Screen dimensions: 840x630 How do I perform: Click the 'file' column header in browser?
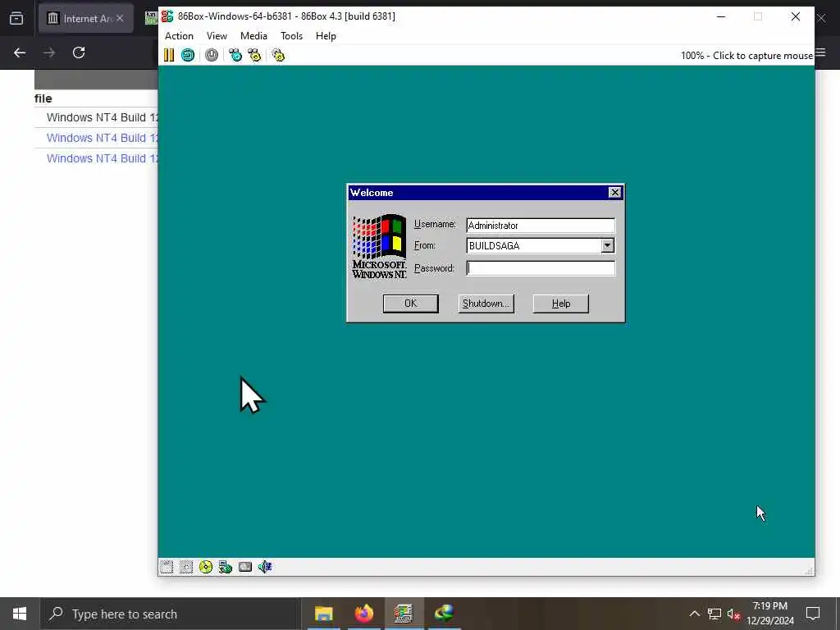click(x=43, y=98)
